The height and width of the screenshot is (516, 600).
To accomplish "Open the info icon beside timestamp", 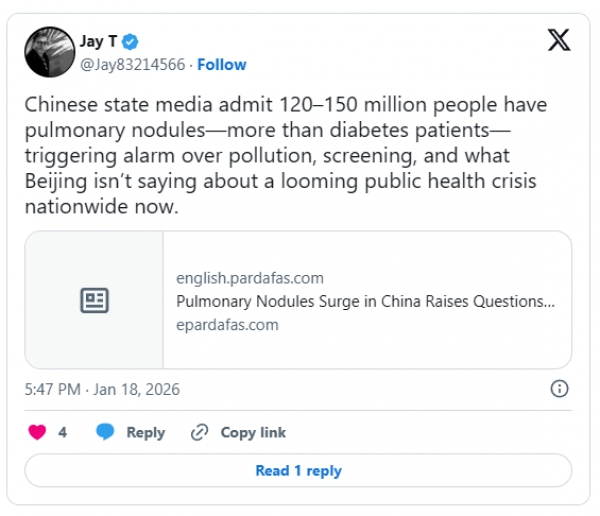I will coord(560,389).
